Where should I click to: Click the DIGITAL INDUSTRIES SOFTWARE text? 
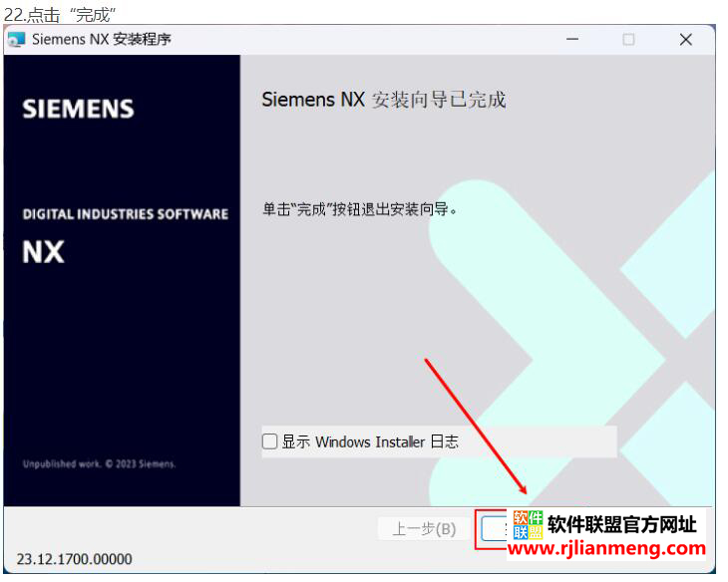[x=126, y=214]
